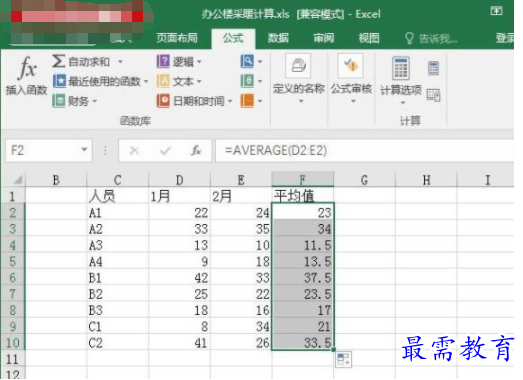The image size is (523, 380).
Task: Click the formula bar with =AVERAGE(D2:E2)
Action: (365, 150)
